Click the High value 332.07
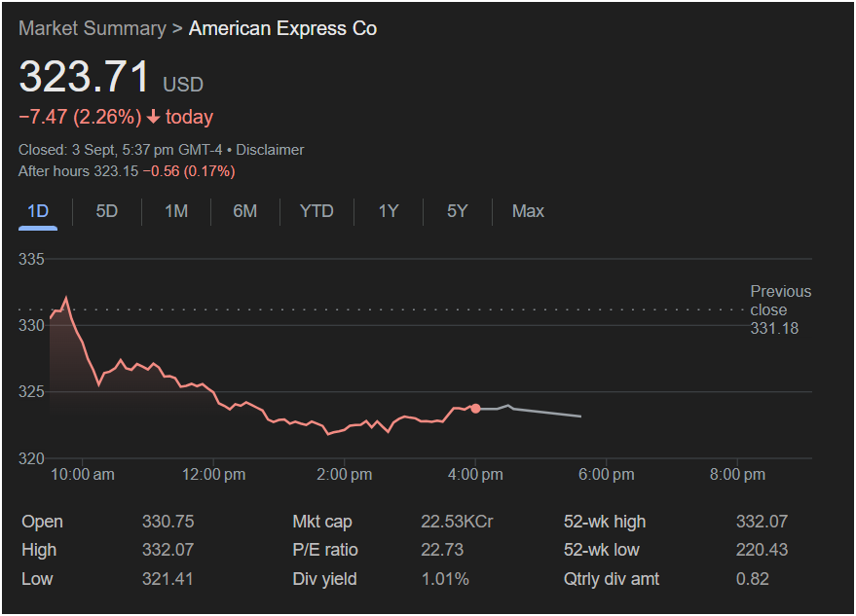 pos(168,550)
